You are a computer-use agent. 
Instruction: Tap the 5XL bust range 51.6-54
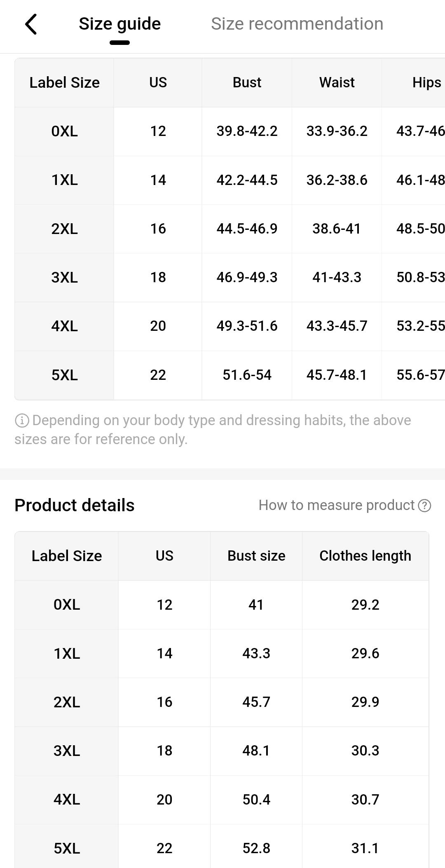[x=247, y=375]
